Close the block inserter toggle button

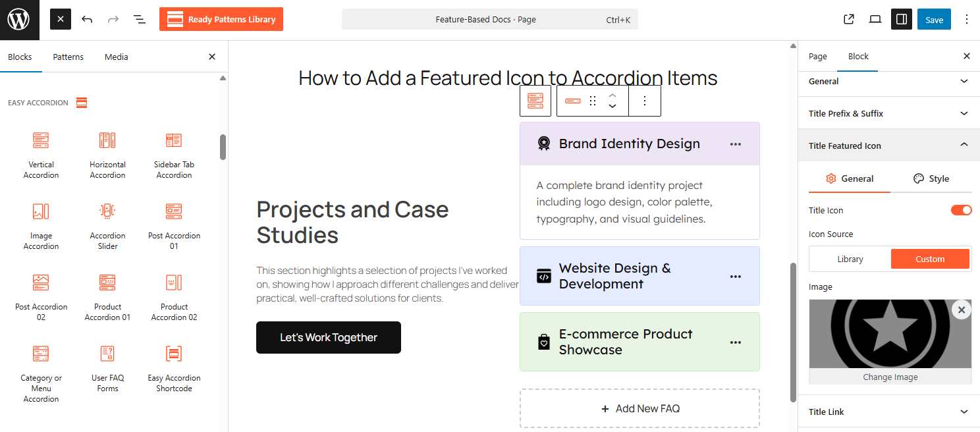click(x=61, y=20)
